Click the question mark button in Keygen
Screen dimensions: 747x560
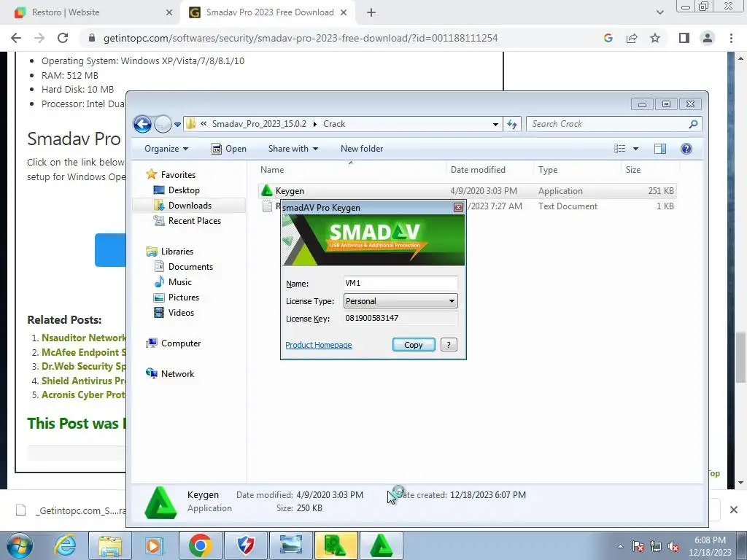[x=449, y=345]
